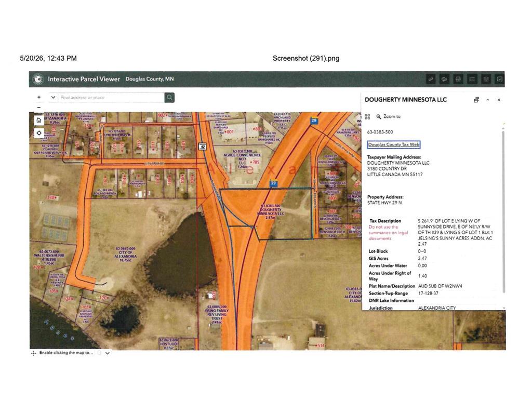Open the Legend list in header

pyautogui.click(x=472, y=79)
